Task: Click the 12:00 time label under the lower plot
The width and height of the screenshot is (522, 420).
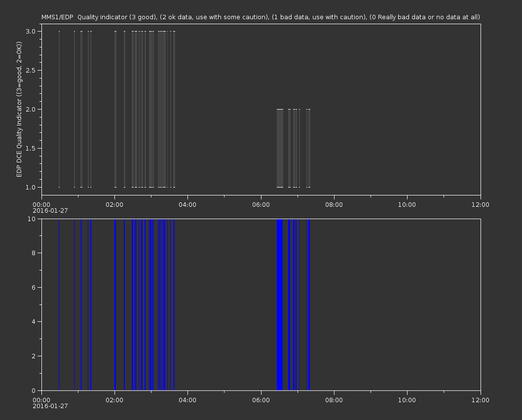Action: pyautogui.click(x=481, y=400)
